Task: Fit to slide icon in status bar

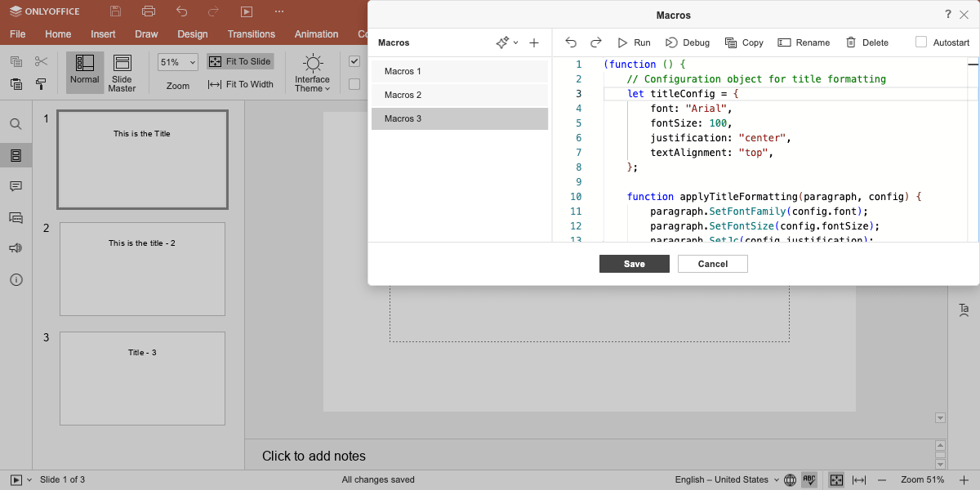Action: [836, 480]
